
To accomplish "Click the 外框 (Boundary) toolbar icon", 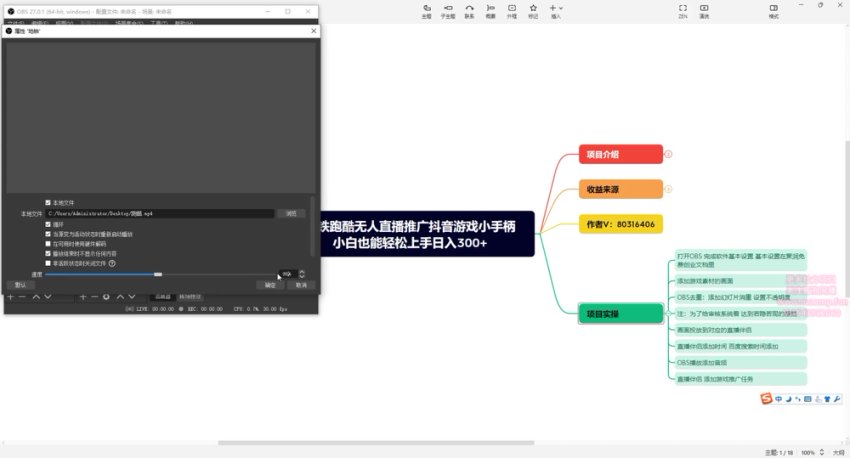I will tap(512, 9).
